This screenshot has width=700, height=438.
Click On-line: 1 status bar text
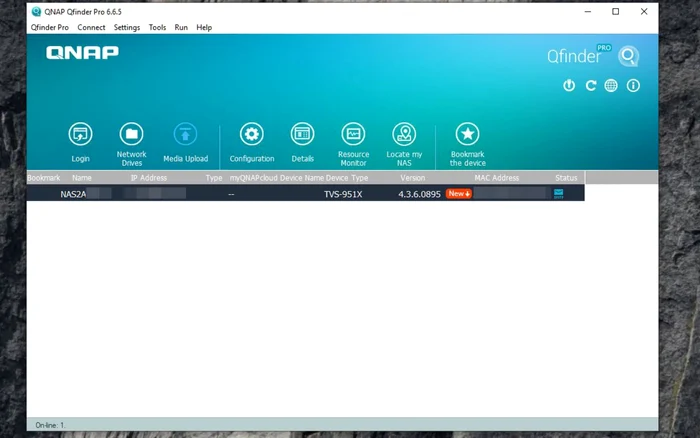50,425
